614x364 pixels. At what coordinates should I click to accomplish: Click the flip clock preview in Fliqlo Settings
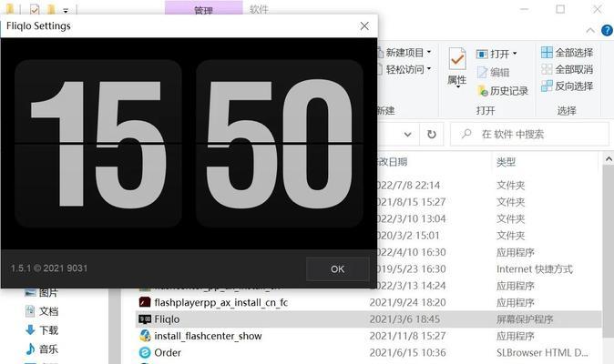[x=189, y=144]
